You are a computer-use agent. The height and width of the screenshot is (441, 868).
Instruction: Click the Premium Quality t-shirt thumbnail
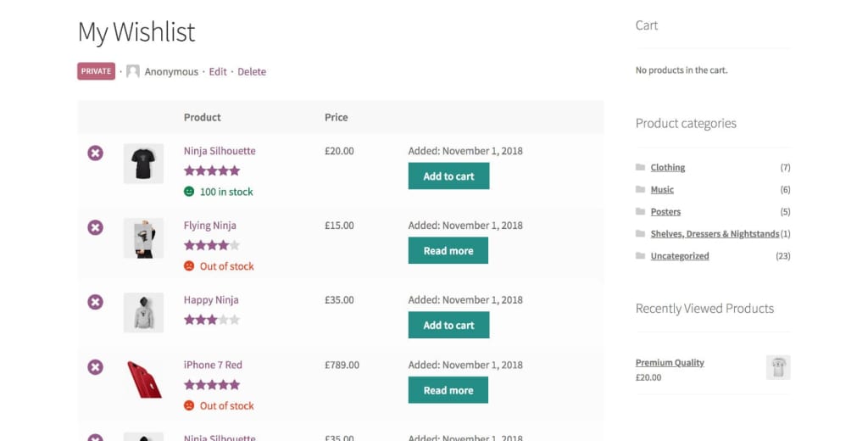[778, 367]
